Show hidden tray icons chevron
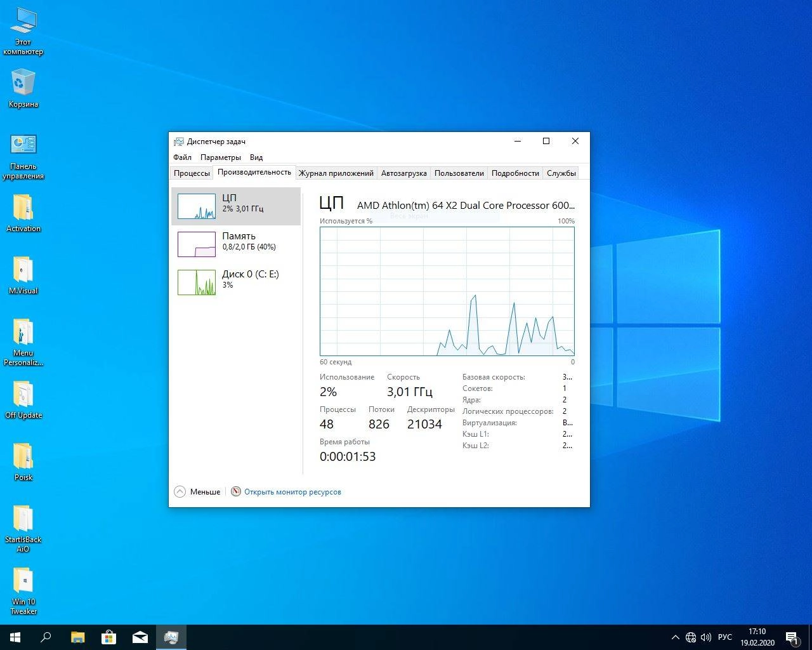 (x=675, y=637)
